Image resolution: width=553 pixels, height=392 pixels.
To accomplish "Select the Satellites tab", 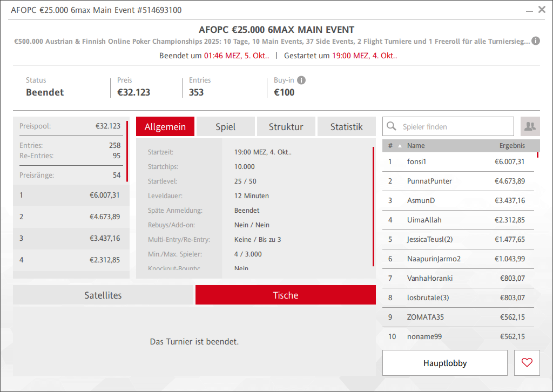I will click(x=103, y=295).
